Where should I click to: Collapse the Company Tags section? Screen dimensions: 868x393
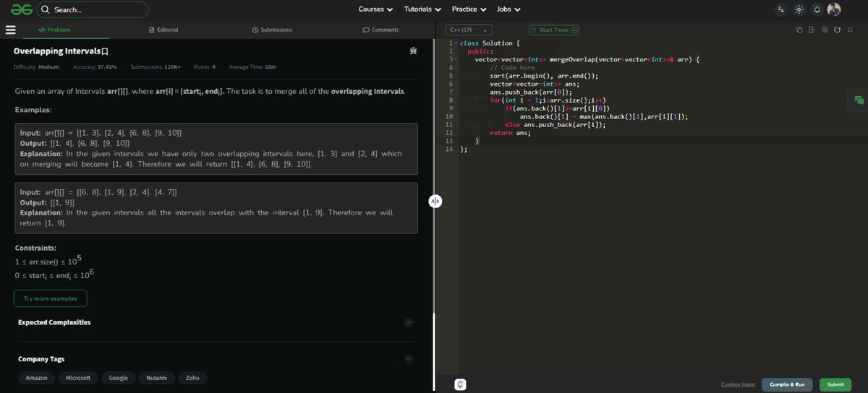click(x=409, y=359)
